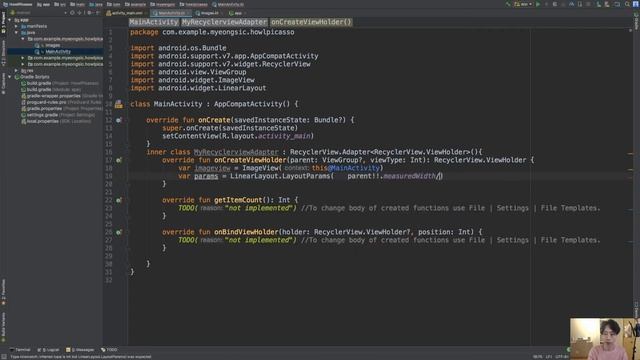640x360 pixels.
Task: Collapse the app module tree node
Action: coord(10,20)
